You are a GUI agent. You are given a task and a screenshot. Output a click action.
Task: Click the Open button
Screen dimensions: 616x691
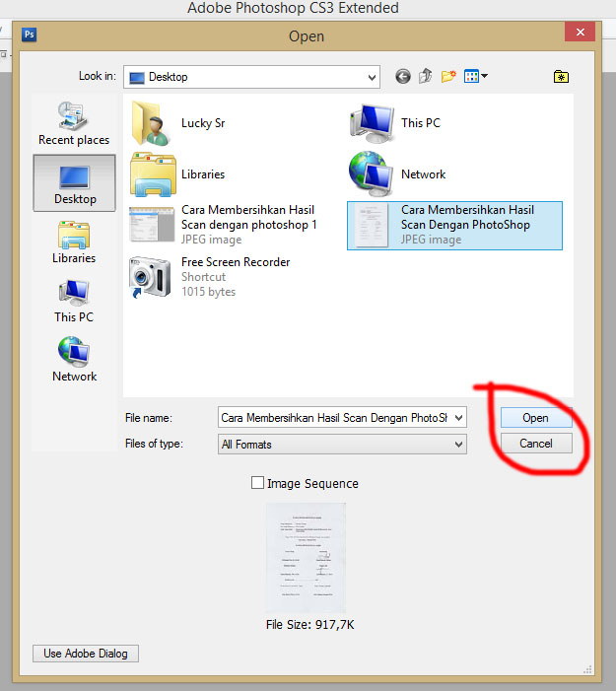536,417
